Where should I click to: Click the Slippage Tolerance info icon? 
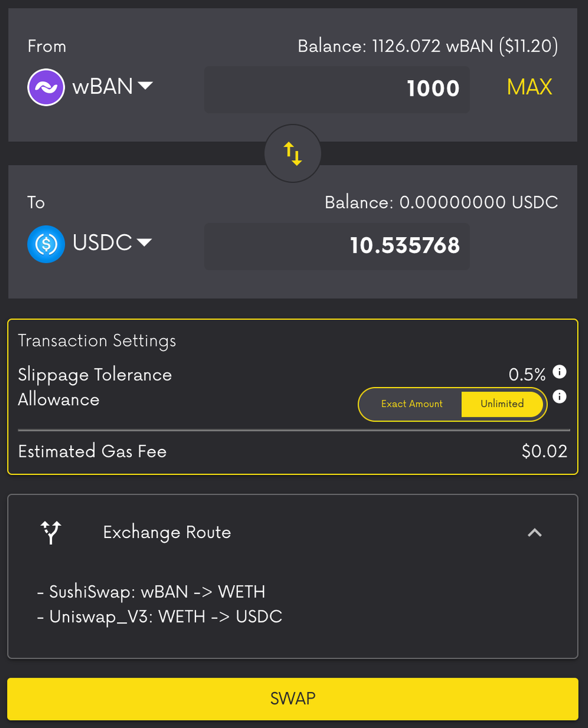[x=559, y=372]
